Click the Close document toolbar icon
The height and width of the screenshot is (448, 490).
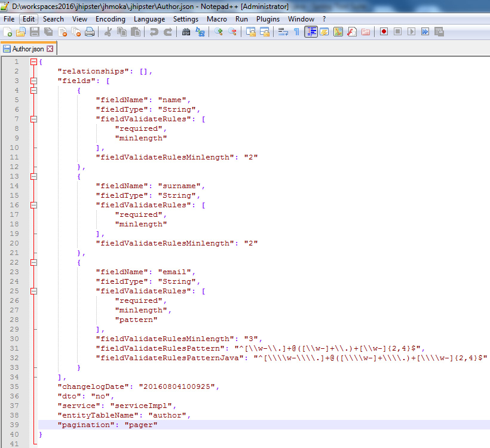tap(63, 32)
